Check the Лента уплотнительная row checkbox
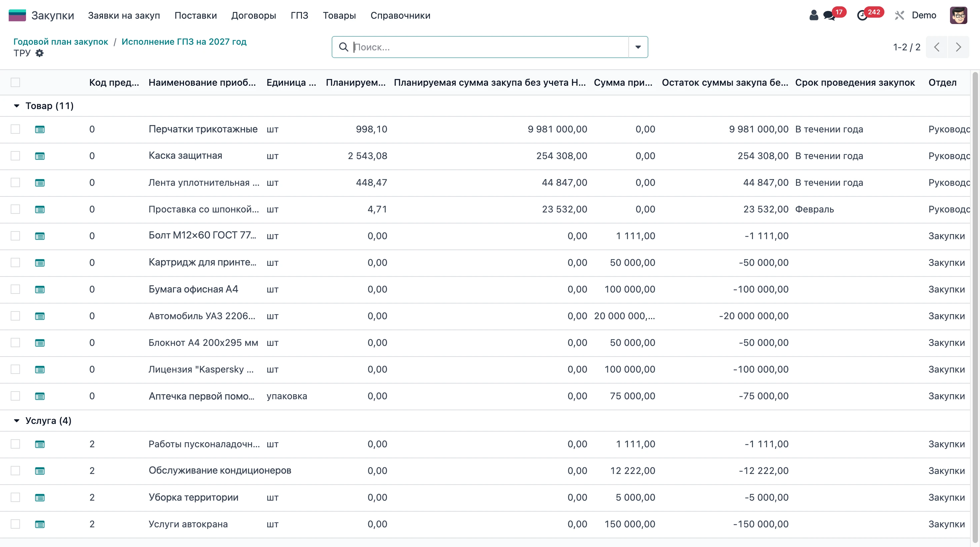980x547 pixels. (x=15, y=182)
